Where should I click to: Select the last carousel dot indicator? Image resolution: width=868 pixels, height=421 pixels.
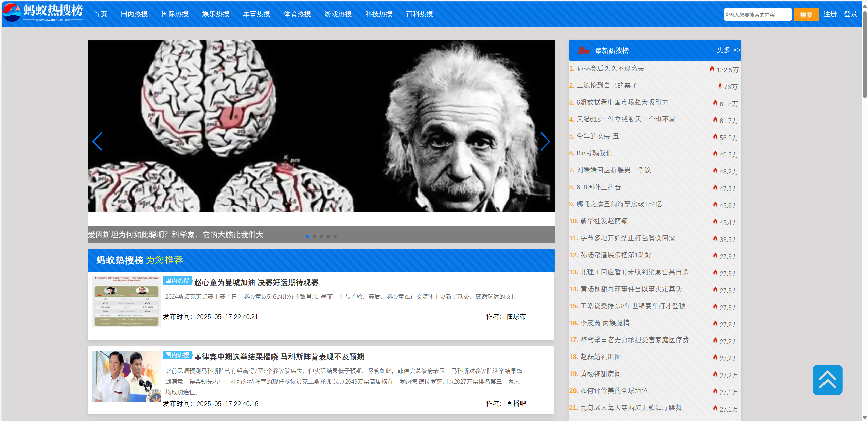[x=335, y=236]
